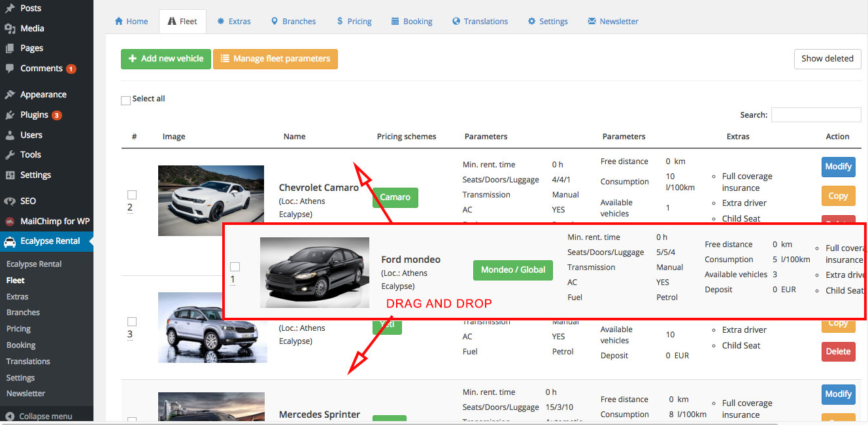
Task: Open the Pricing submenu item in sidebar
Action: point(18,329)
